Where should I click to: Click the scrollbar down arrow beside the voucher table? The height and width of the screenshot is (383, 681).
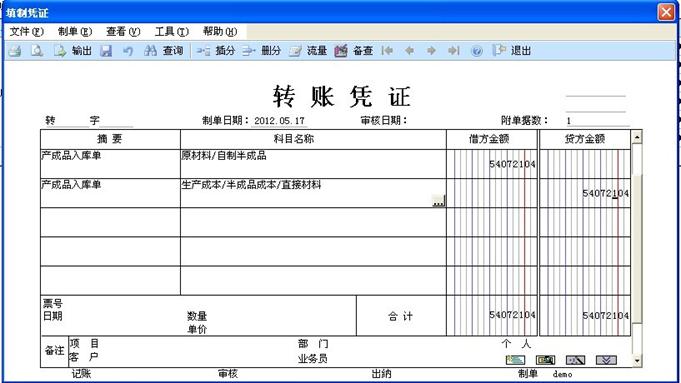(637, 361)
